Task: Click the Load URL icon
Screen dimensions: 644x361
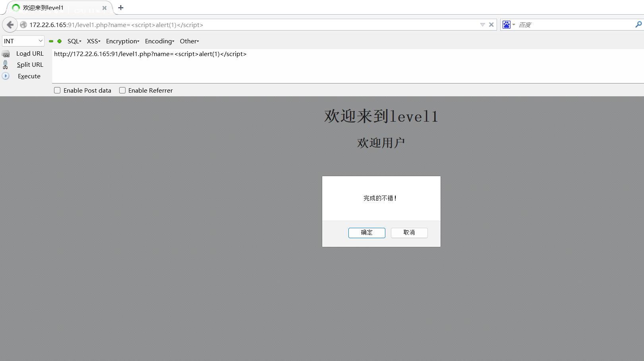Action: (x=6, y=54)
